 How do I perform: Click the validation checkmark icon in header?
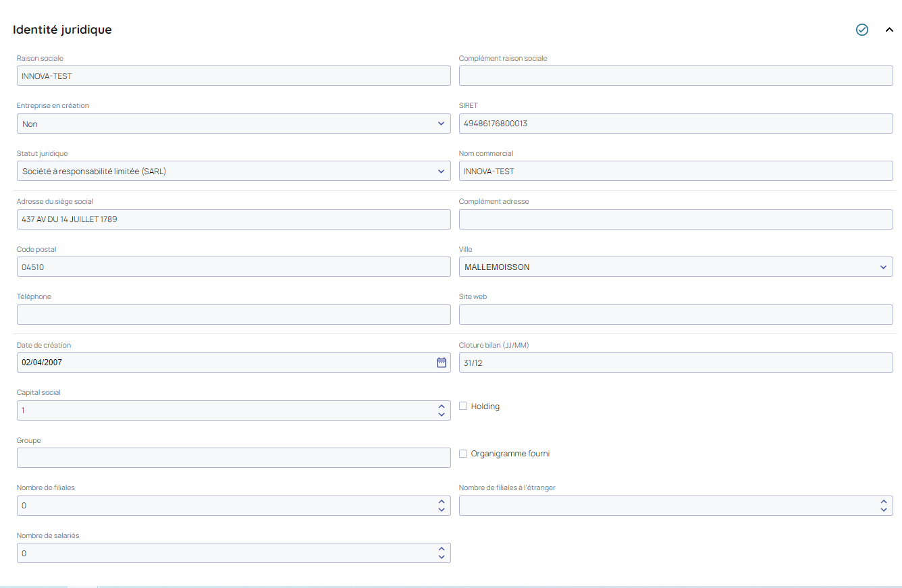861,30
